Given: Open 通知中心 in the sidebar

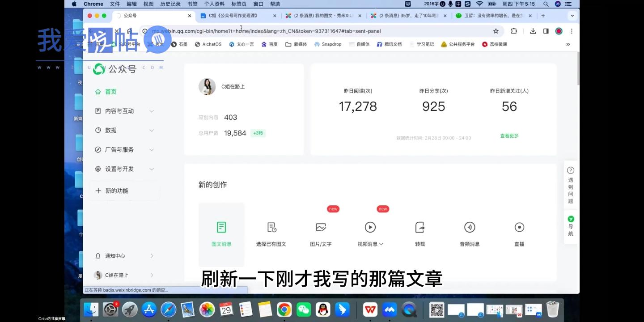Looking at the screenshot, I should click(x=124, y=256).
